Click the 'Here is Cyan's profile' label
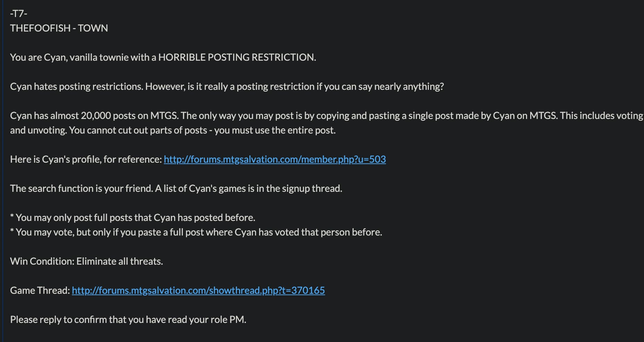 pyautogui.click(x=86, y=159)
